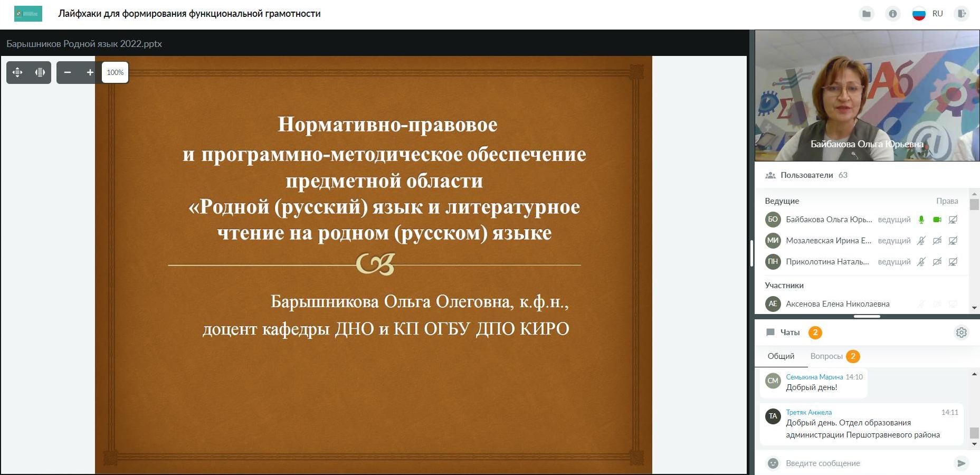The width and height of the screenshot is (980, 475).
Task: Open the files folder icon in top bar
Action: click(867, 14)
